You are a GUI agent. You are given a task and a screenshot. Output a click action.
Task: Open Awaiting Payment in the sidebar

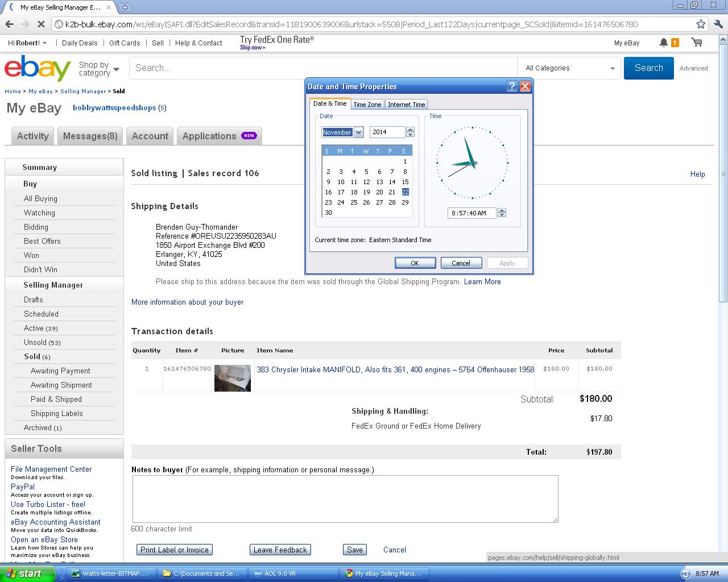pyautogui.click(x=60, y=371)
